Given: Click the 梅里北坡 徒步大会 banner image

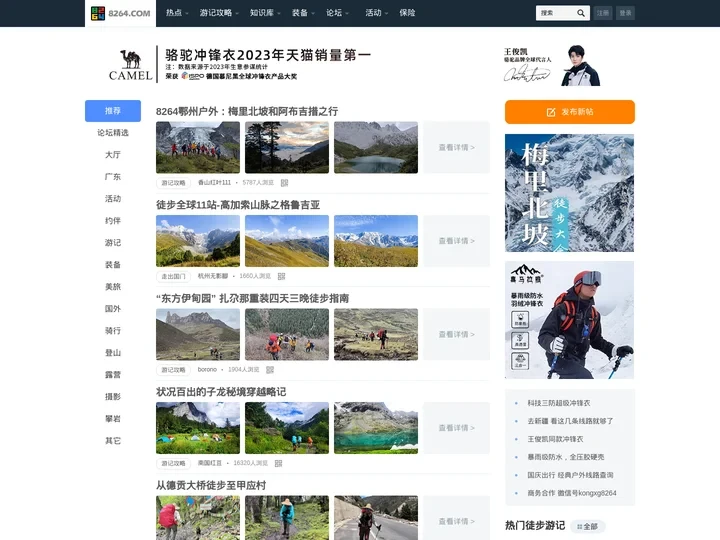Looking at the screenshot, I should coord(569,193).
